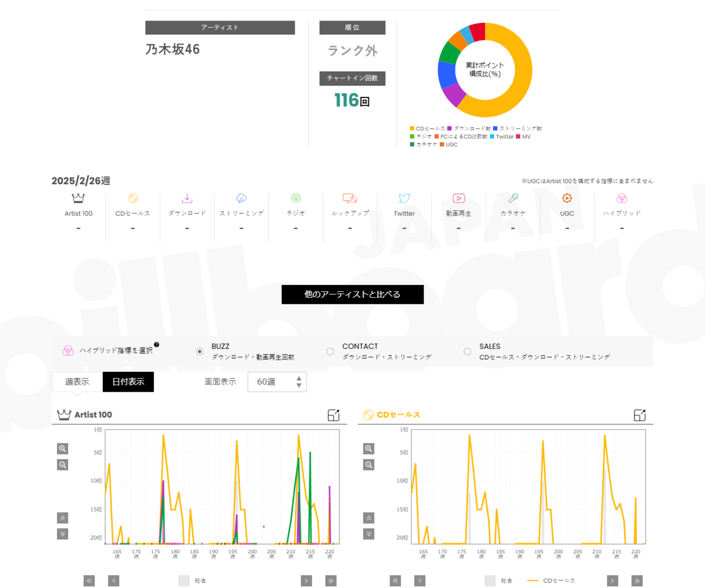The height and width of the screenshot is (588, 705).
Task: Jump to first week in Artist 100 chart
Action: (x=89, y=581)
